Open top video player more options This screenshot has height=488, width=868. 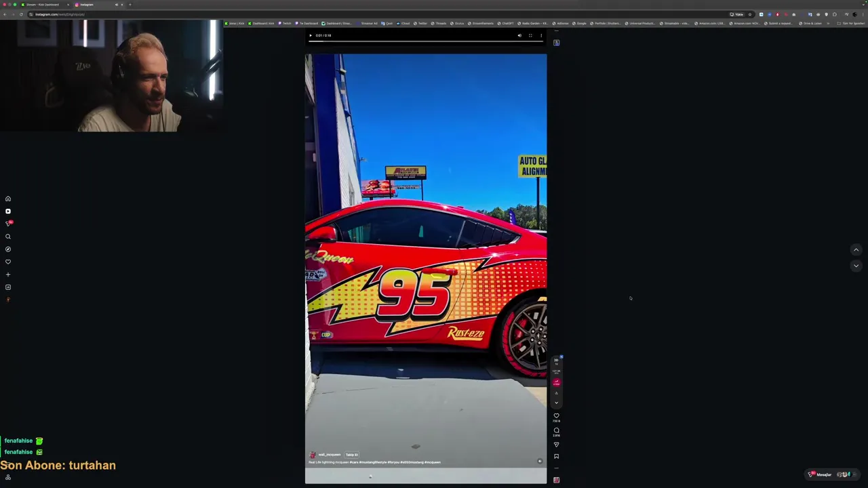(x=540, y=35)
